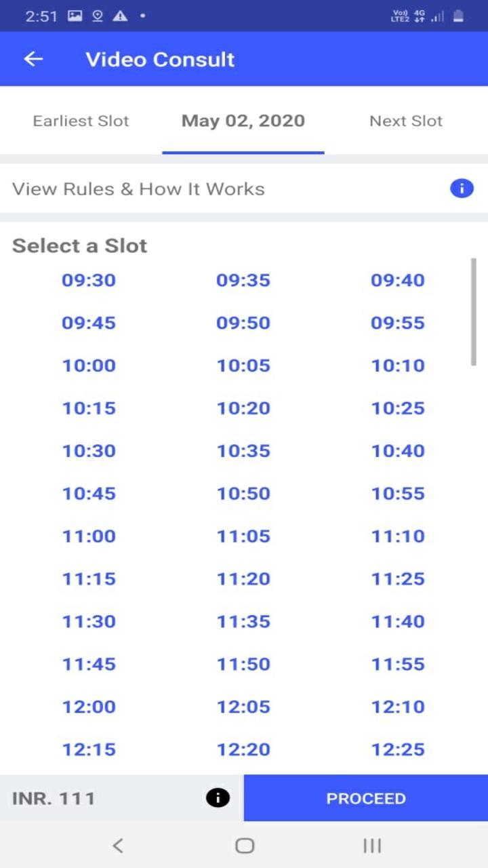Choose the 09:30 time slot
Image resolution: width=488 pixels, height=868 pixels.
[x=89, y=280]
